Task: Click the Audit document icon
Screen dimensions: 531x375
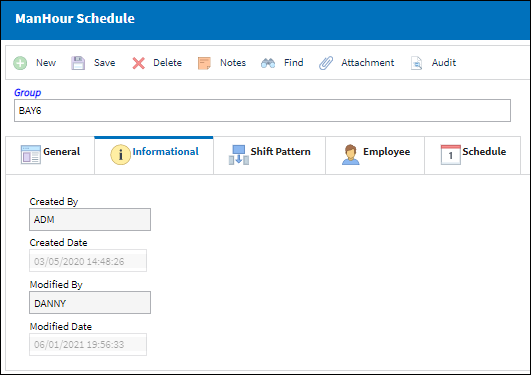Action: pos(416,63)
